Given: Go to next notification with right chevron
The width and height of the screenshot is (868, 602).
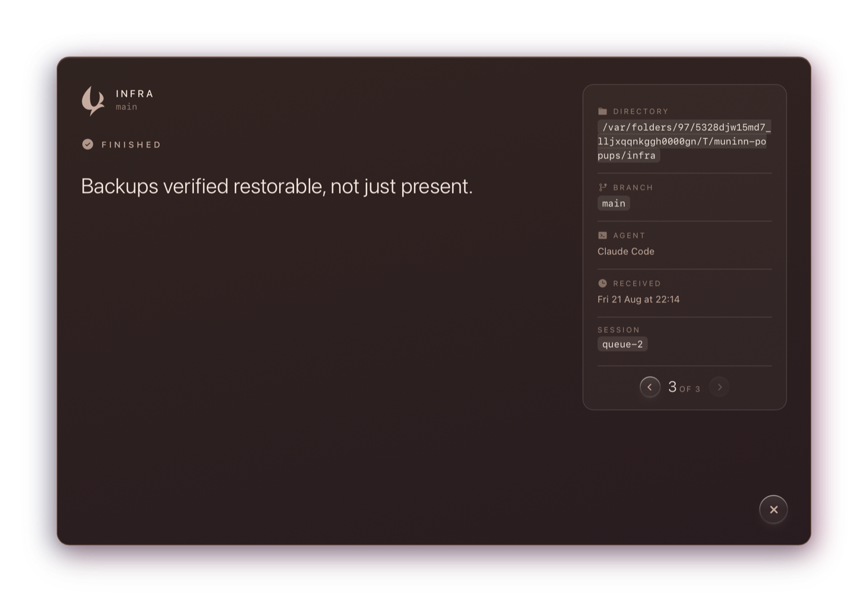Looking at the screenshot, I should click(x=719, y=387).
